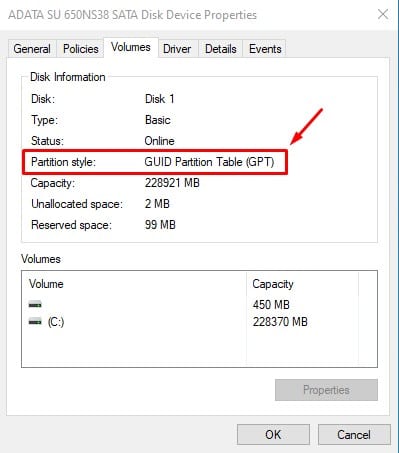Click the 228921 MB disk capacity value
Viewport: 399px width, 453px height.
[172, 183]
